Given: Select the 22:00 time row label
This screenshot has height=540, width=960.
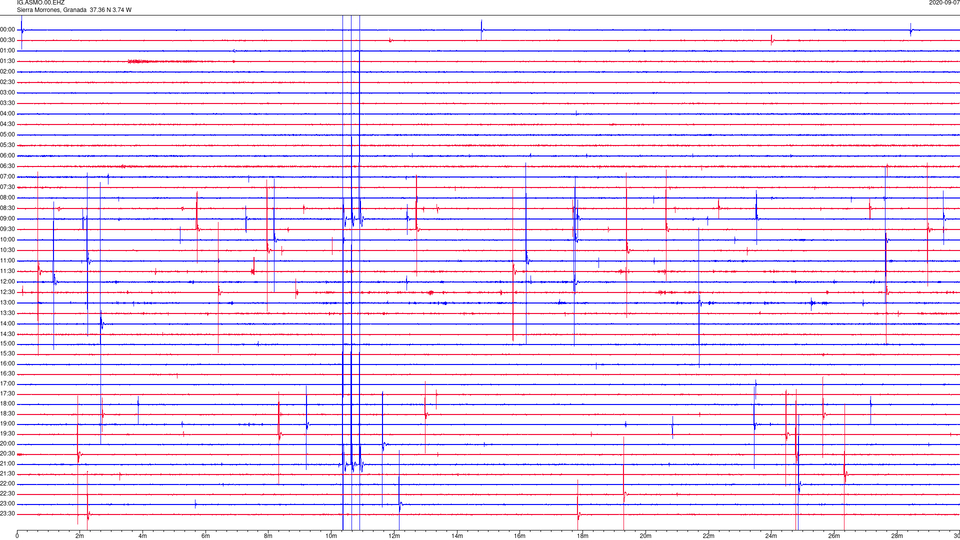Looking at the screenshot, I should pos(8,484).
